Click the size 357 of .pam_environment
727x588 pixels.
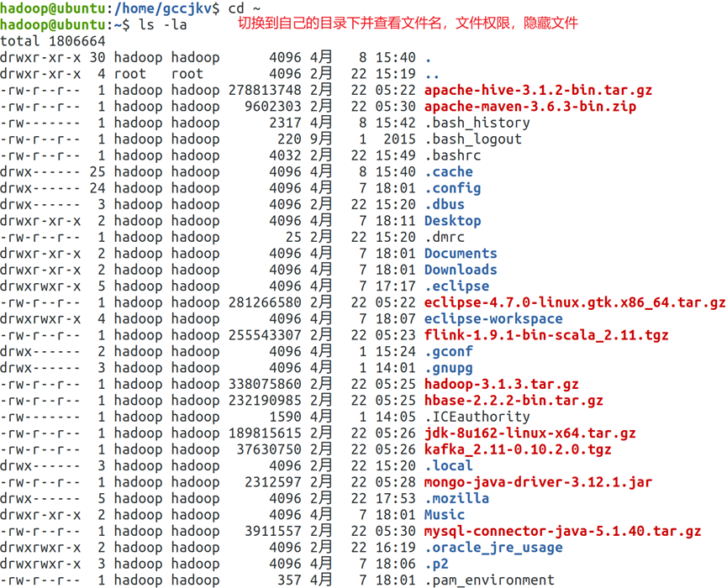[289, 580]
